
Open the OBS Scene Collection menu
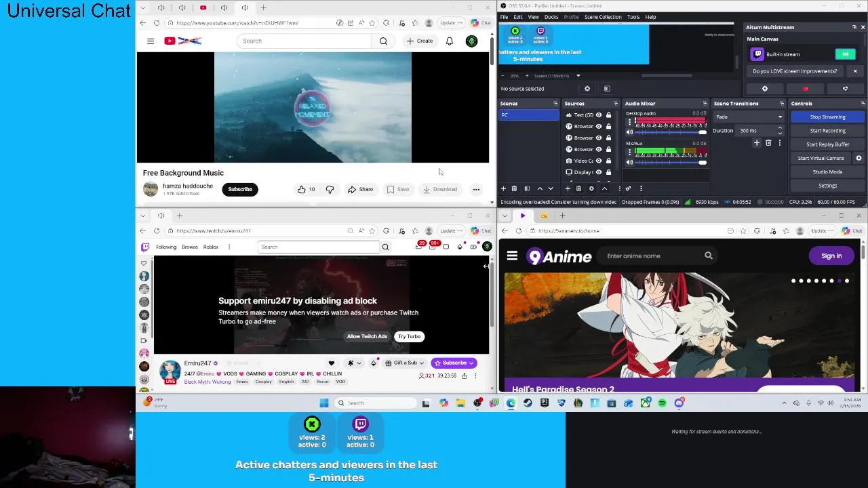(603, 17)
